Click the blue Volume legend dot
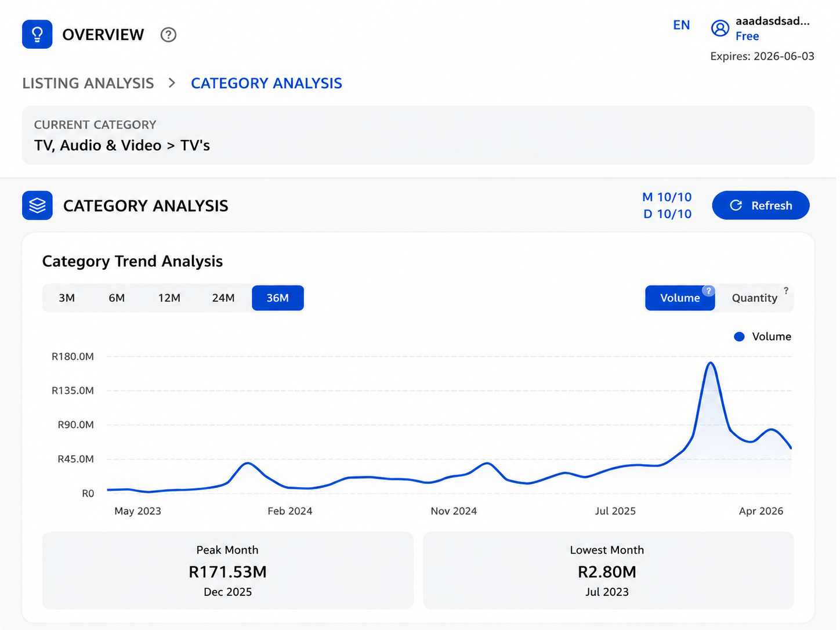The width and height of the screenshot is (840, 630). click(739, 336)
